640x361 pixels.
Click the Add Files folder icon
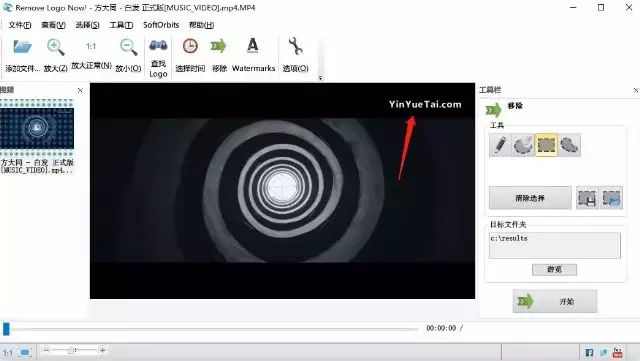(22, 47)
